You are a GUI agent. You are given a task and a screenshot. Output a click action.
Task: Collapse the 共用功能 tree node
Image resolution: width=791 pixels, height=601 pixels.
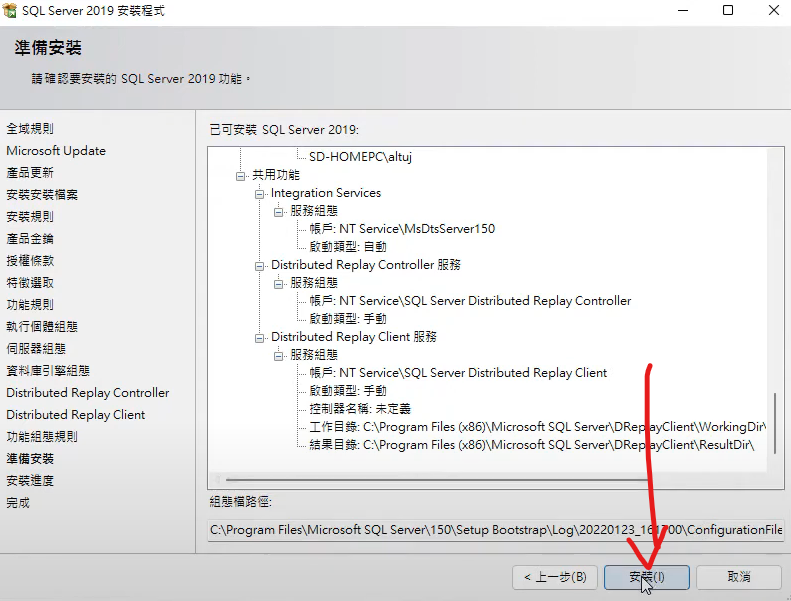pyautogui.click(x=241, y=176)
